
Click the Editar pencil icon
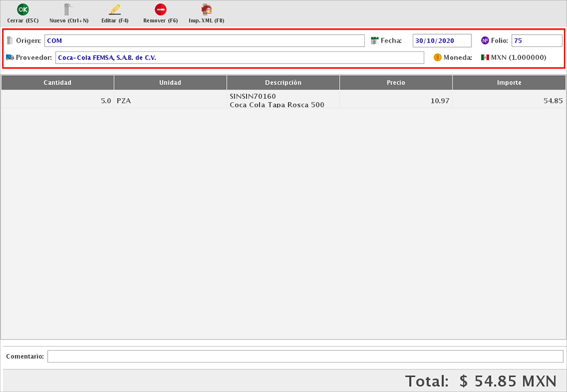(114, 9)
